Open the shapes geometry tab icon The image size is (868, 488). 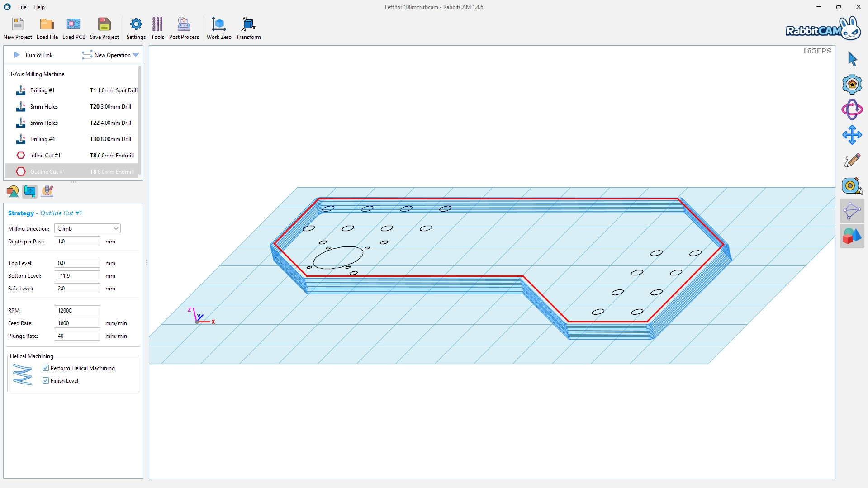[13, 191]
